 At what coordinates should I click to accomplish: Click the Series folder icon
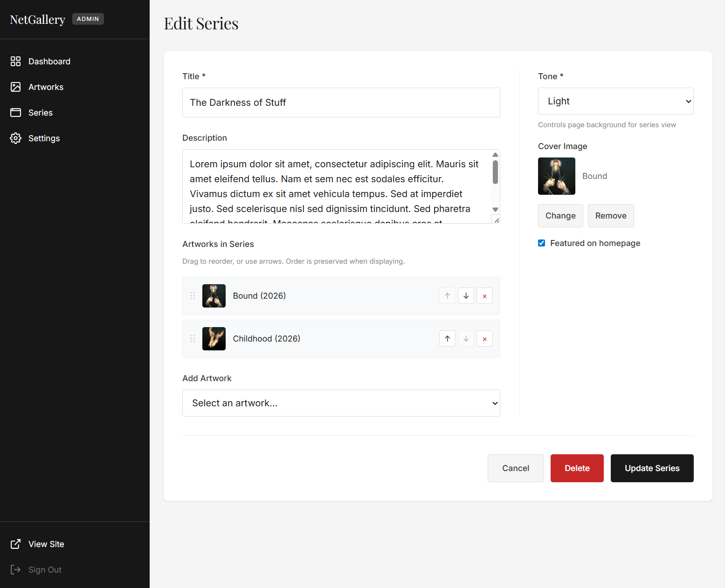coord(15,112)
